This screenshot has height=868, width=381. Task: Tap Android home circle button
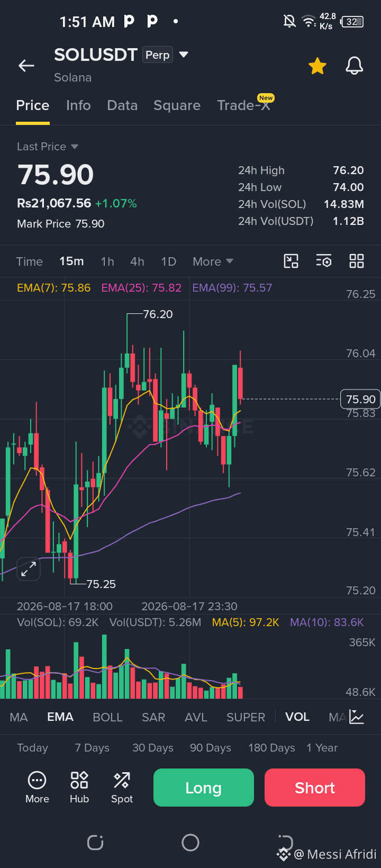pos(190,843)
